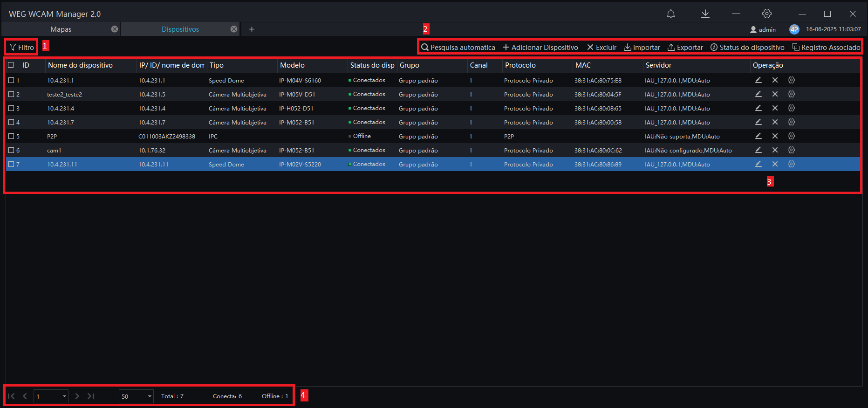The image size is (868, 408).
Task: Open the page number dropdown
Action: coord(51,396)
